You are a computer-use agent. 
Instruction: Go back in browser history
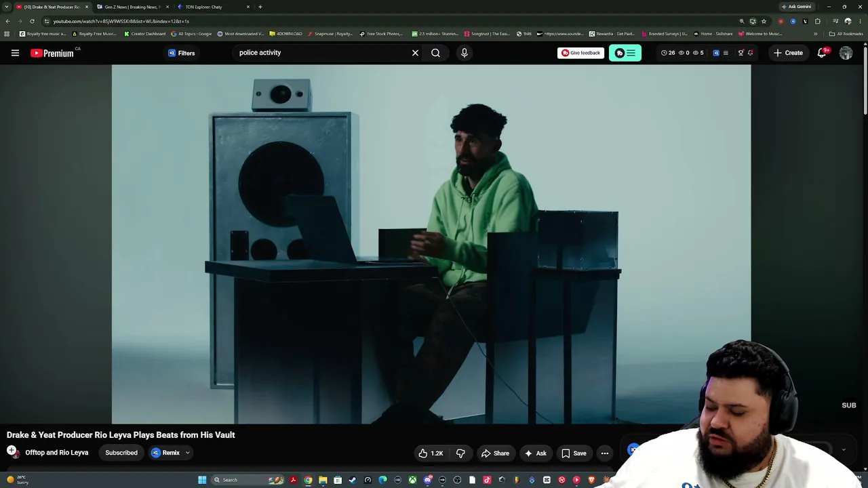tap(7, 21)
